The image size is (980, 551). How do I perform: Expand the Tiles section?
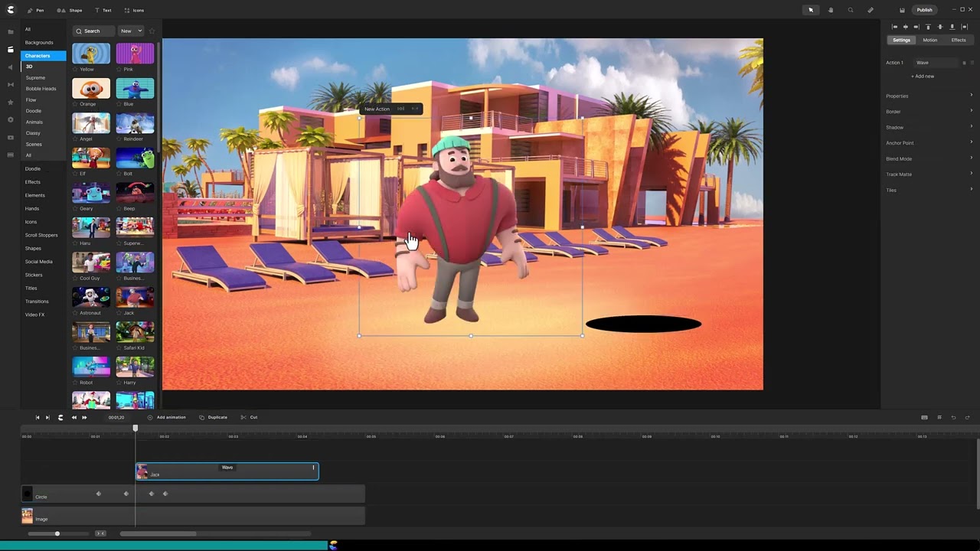[929, 190]
